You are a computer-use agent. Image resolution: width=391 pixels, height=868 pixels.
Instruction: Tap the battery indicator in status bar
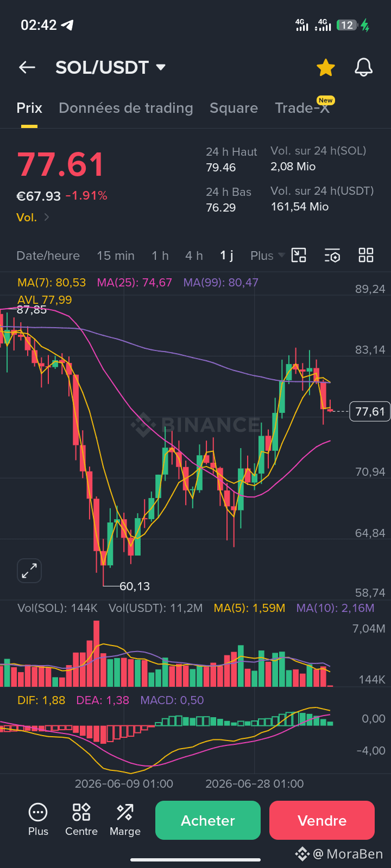[x=347, y=25]
